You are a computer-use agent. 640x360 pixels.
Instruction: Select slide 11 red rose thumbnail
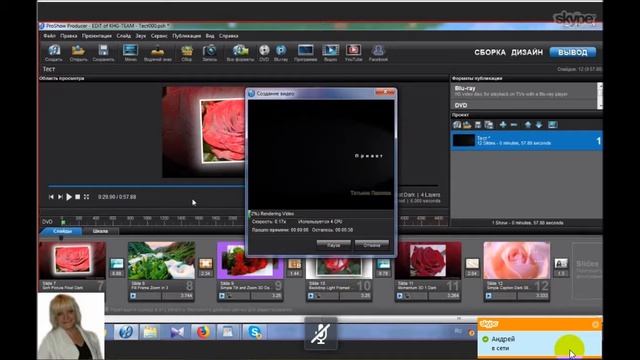click(428, 260)
